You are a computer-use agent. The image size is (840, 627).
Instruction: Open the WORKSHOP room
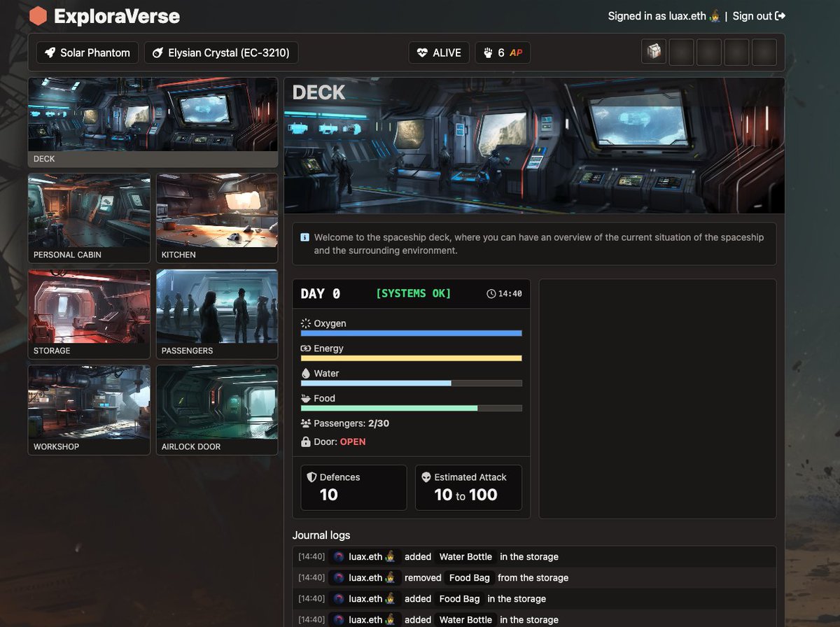tap(89, 410)
